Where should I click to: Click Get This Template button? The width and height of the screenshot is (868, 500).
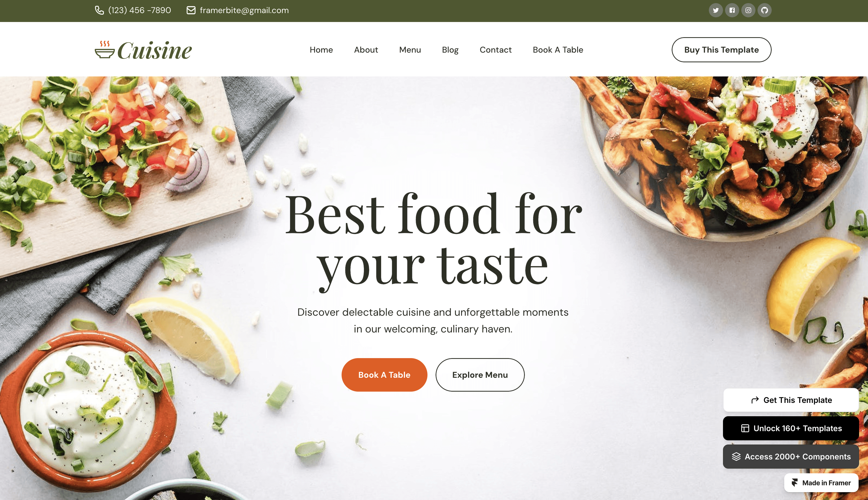[x=791, y=400]
